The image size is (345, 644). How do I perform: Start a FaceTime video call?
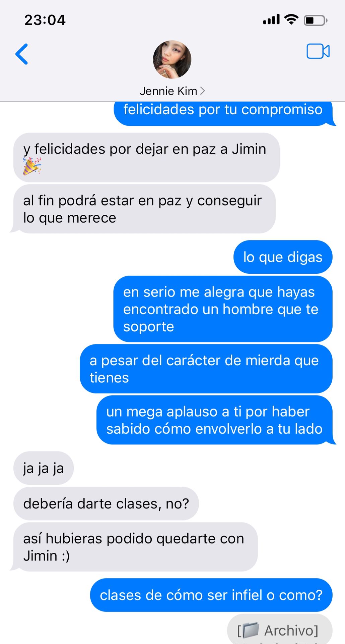tap(318, 51)
